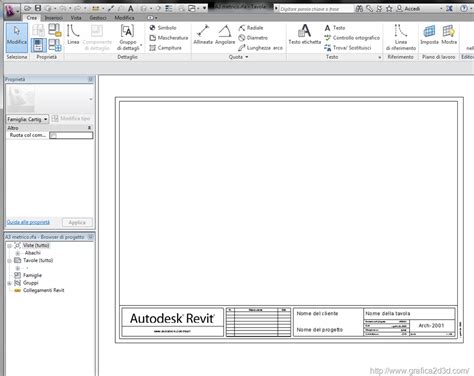474x376 pixels.
Task: Open the Guida alle proprietà link
Action: click(x=28, y=222)
